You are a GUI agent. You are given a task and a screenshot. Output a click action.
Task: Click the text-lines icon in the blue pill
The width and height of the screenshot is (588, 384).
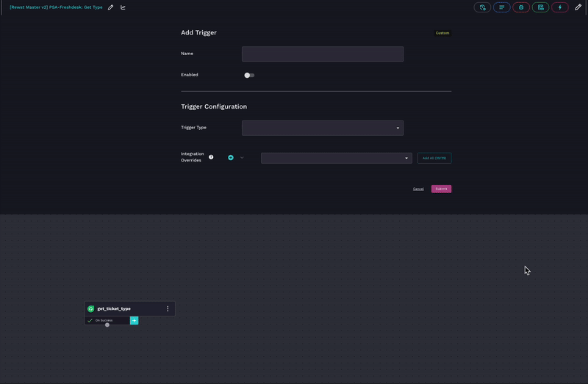(502, 7)
